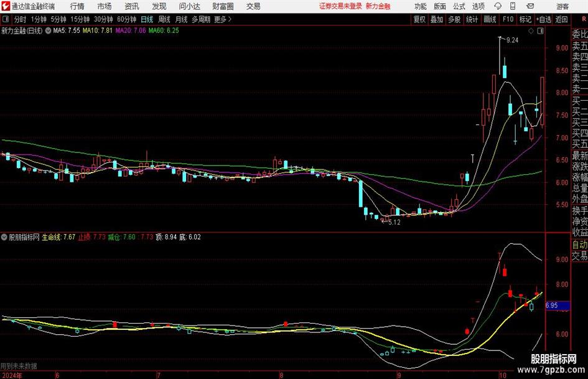Open the 资讯 menu

pos(132,6)
